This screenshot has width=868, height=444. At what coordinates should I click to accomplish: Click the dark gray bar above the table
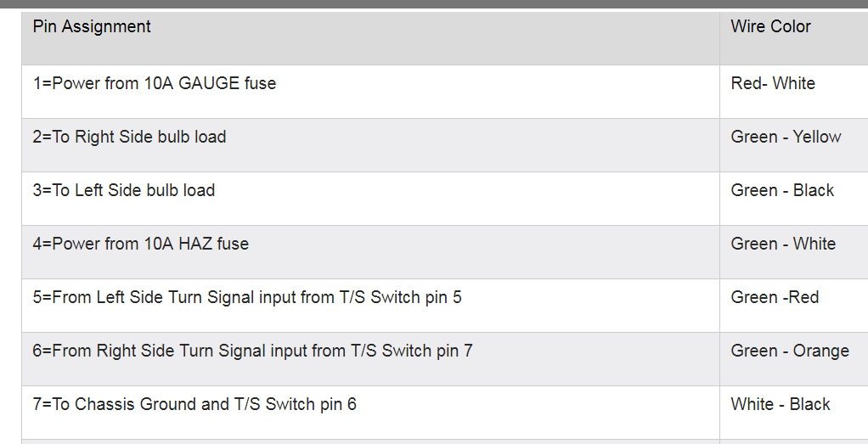tap(434, 4)
